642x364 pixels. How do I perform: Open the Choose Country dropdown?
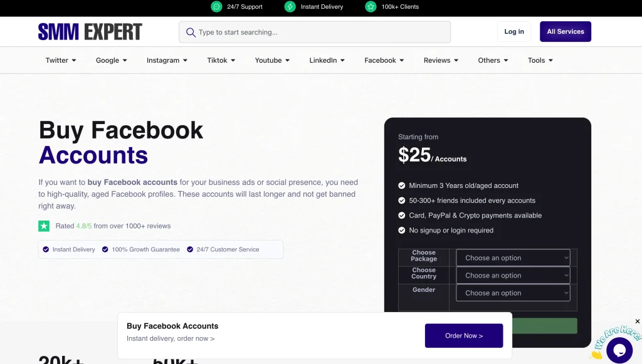[513, 276]
